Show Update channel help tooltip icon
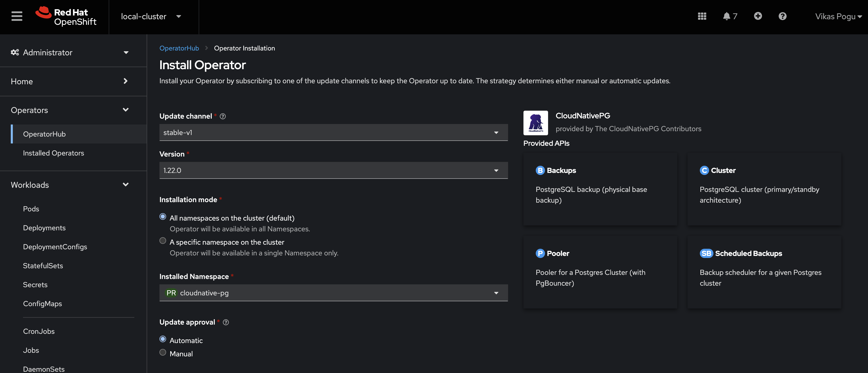868x373 pixels. 223,116
